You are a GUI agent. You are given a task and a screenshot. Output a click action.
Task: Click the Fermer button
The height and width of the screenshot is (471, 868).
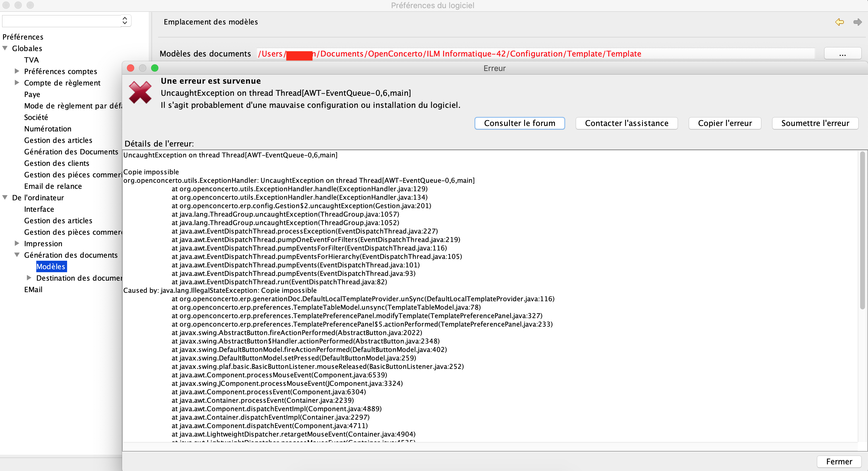(x=839, y=461)
